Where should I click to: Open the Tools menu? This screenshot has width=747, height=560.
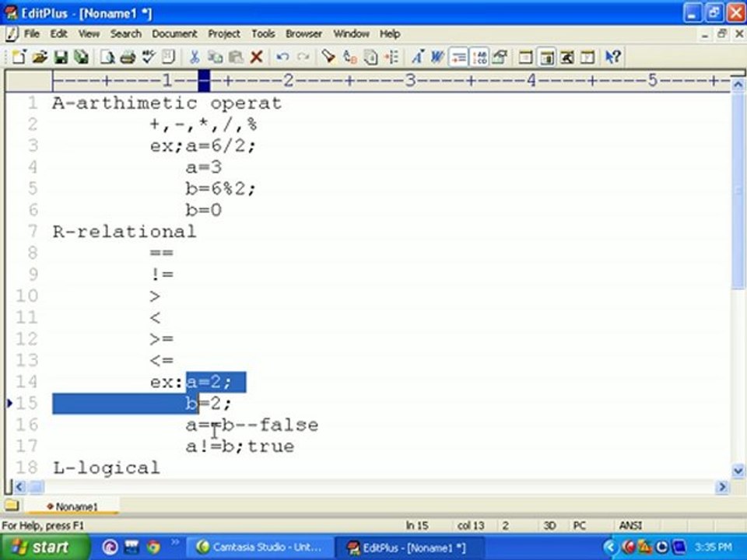(x=263, y=33)
